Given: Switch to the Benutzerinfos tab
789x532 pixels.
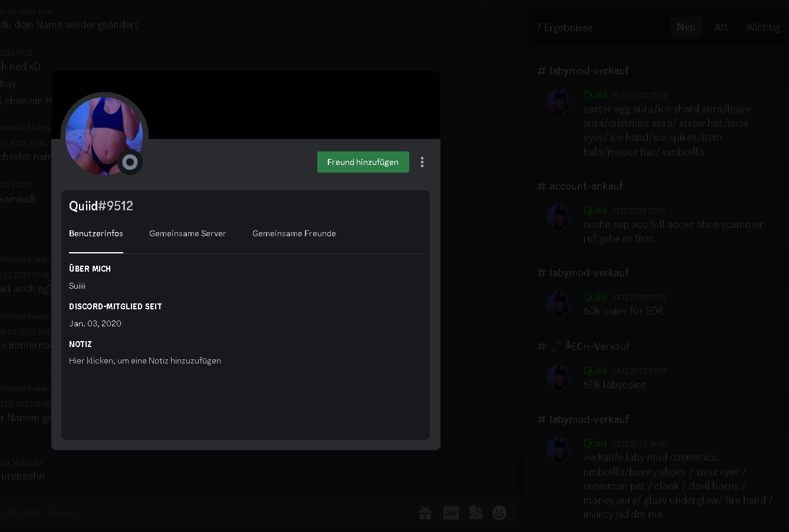Looking at the screenshot, I should coord(96,233).
